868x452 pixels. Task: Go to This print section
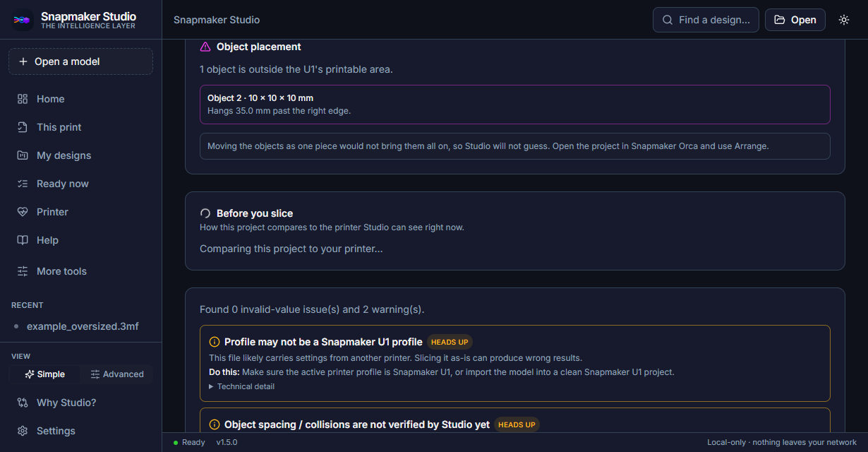80,127
